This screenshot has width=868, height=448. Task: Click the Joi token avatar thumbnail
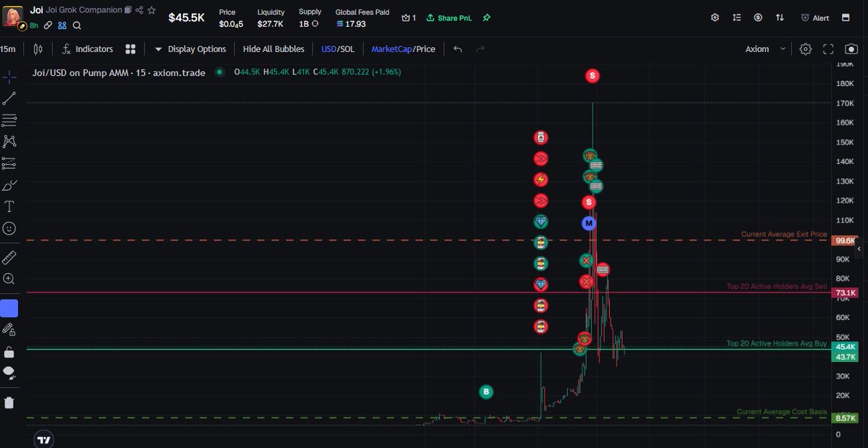click(14, 17)
